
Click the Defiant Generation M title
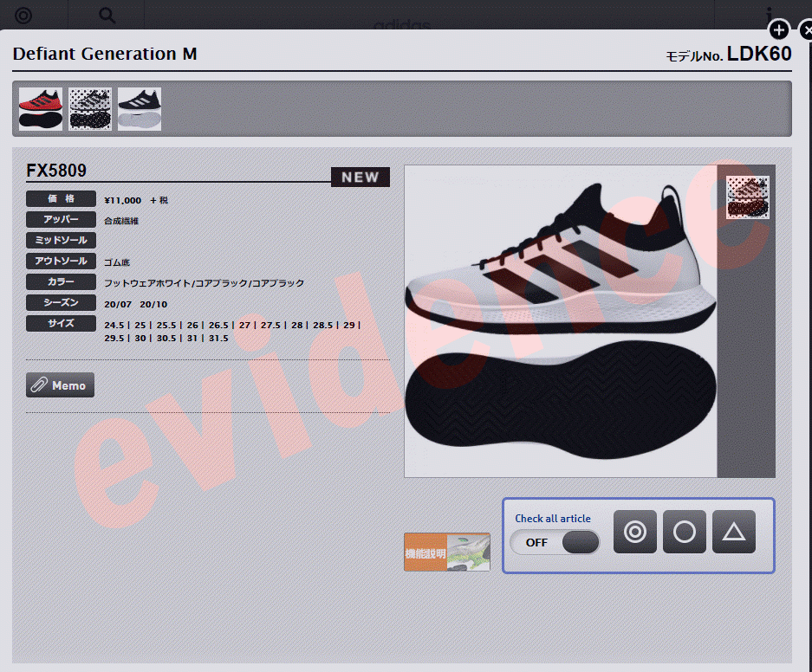(105, 54)
